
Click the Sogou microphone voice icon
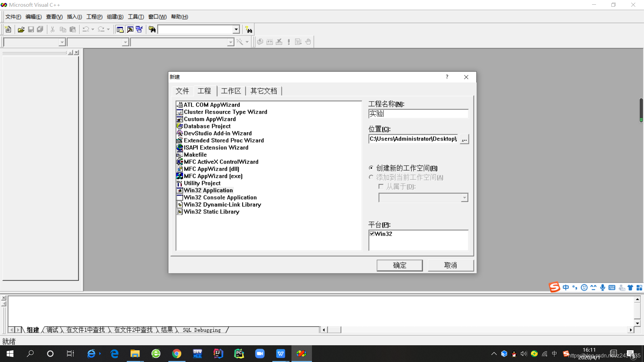tap(603, 288)
